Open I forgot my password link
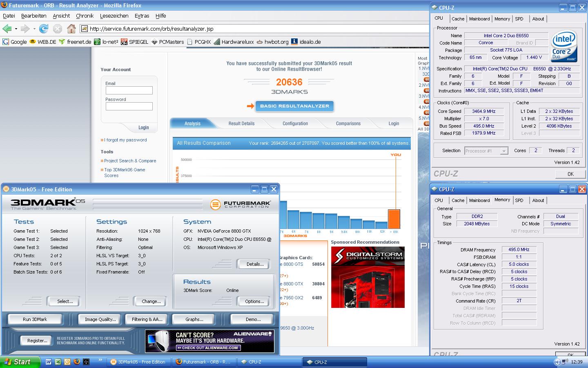Image resolution: width=588 pixels, height=368 pixels. (x=125, y=140)
